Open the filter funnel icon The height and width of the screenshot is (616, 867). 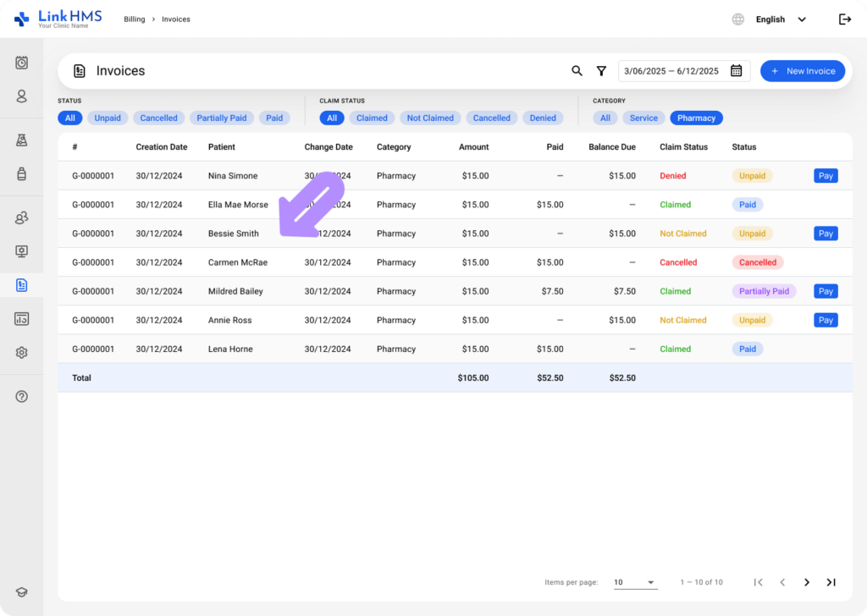(x=601, y=71)
